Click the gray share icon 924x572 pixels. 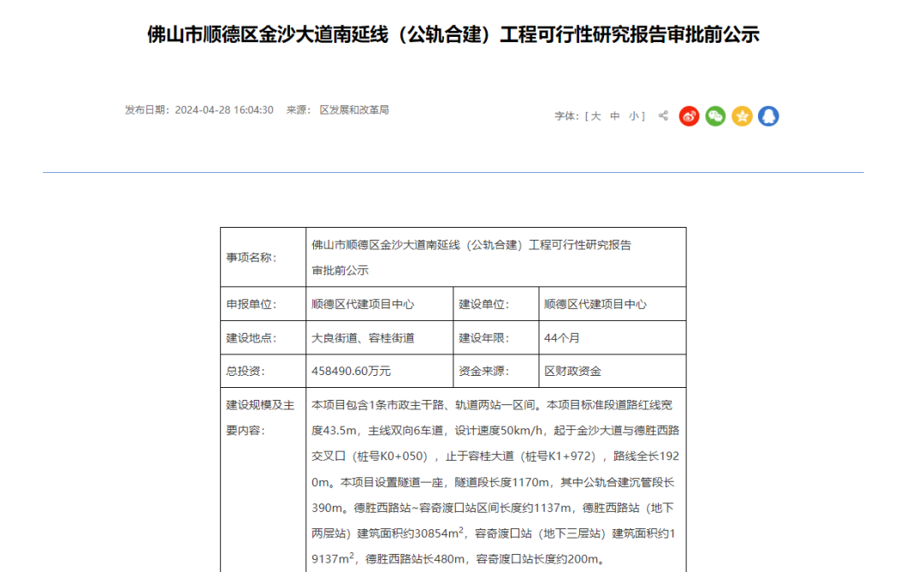(663, 116)
